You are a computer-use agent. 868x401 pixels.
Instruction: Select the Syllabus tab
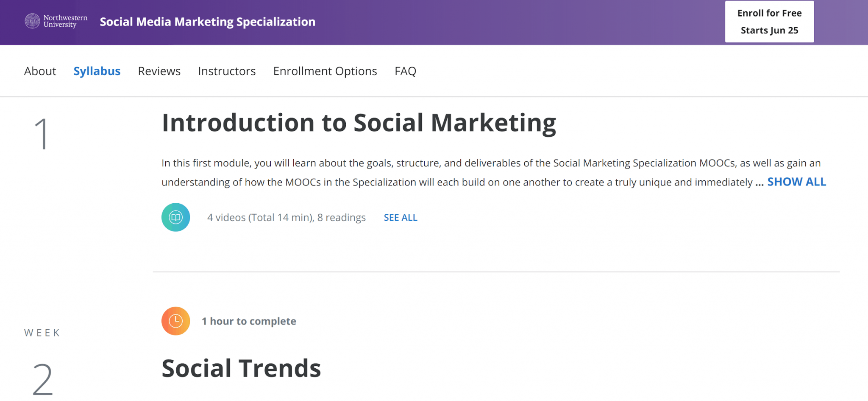[97, 71]
